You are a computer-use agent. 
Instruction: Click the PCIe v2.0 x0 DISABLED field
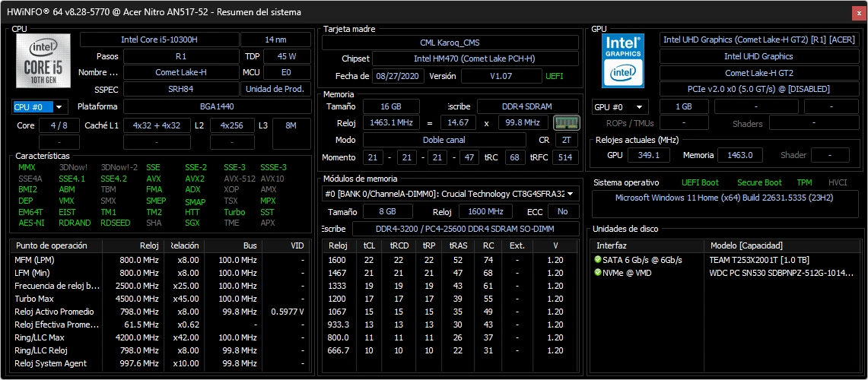point(758,89)
